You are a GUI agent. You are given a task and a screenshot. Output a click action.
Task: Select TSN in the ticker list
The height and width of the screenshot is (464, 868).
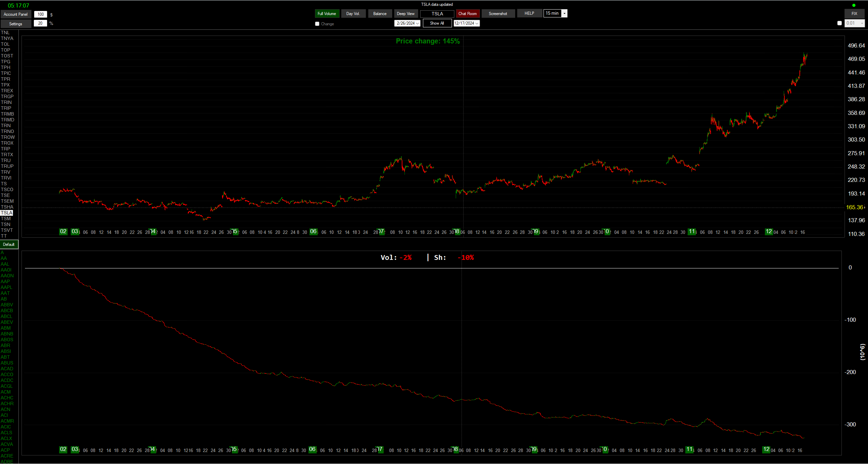pos(5,224)
